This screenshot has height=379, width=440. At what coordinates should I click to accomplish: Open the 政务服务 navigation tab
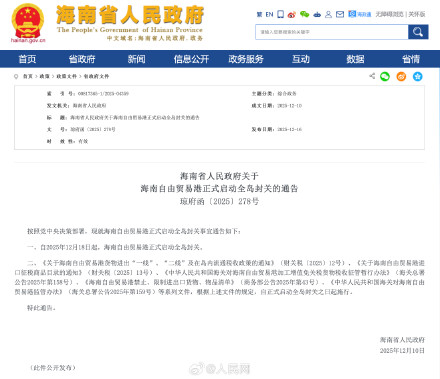246,59
